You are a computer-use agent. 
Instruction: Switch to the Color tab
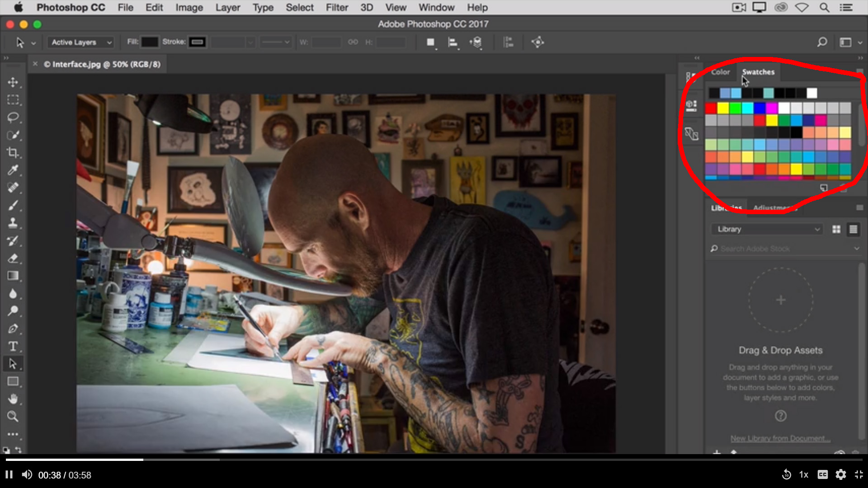[720, 72]
